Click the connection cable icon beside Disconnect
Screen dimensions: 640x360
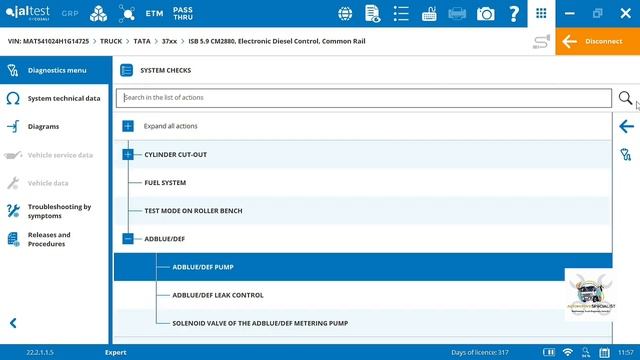pos(541,41)
